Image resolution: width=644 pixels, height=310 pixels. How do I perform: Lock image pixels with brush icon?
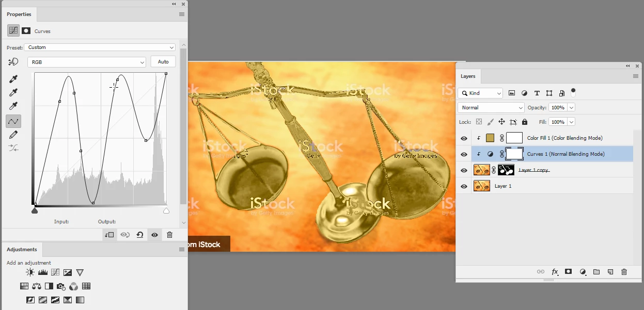pos(490,122)
